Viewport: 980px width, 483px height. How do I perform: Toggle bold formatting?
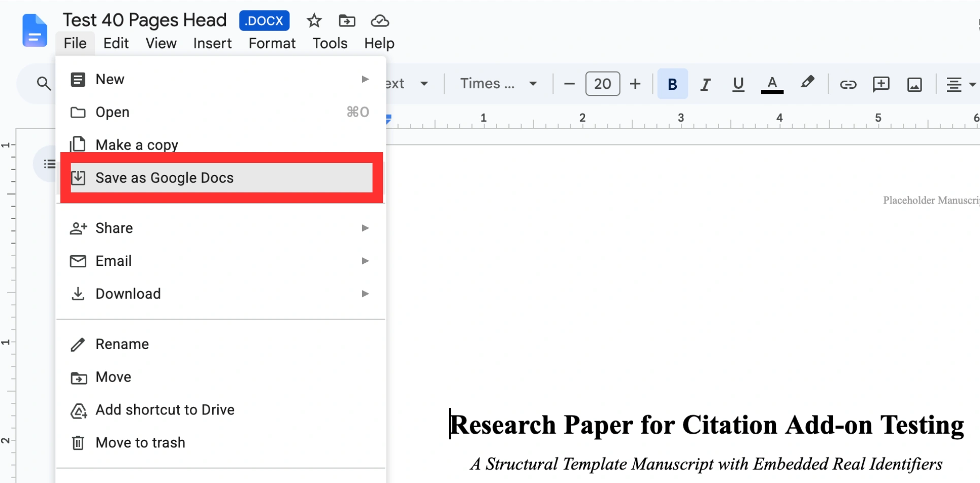[x=672, y=84]
